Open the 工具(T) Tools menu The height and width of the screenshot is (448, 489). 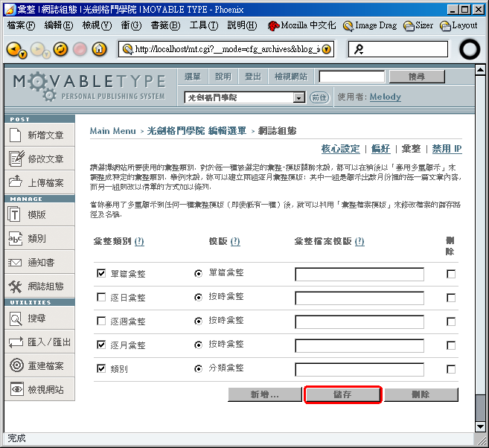204,25
